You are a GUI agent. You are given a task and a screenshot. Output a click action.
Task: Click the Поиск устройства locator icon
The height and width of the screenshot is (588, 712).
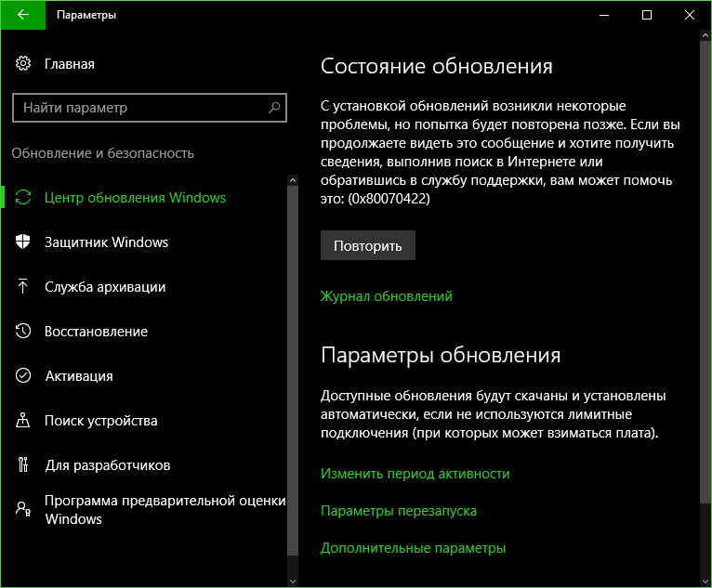pos(23,420)
